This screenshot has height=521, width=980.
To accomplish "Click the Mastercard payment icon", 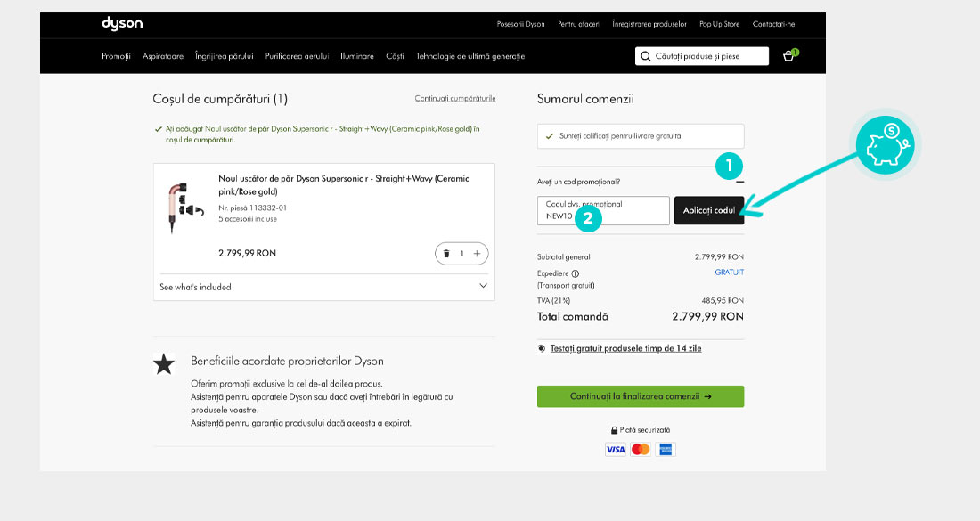I will (x=640, y=450).
